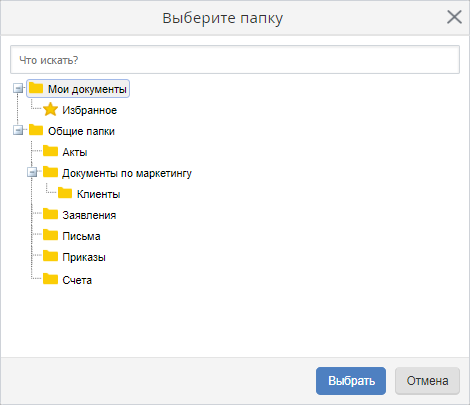Click the Отмена button
Image resolution: width=470 pixels, height=405 pixels.
tap(427, 381)
